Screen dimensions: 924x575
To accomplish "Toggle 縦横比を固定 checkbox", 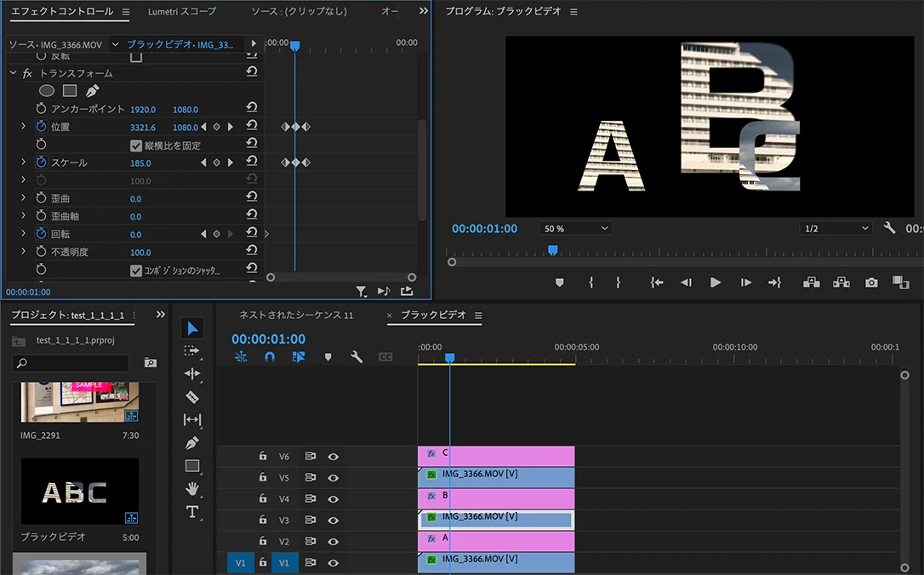I will (136, 145).
